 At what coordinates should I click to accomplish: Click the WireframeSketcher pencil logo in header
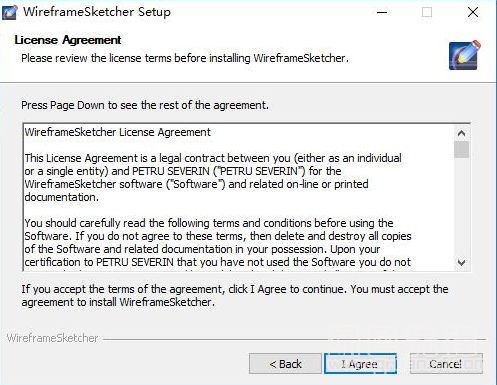[x=465, y=55]
